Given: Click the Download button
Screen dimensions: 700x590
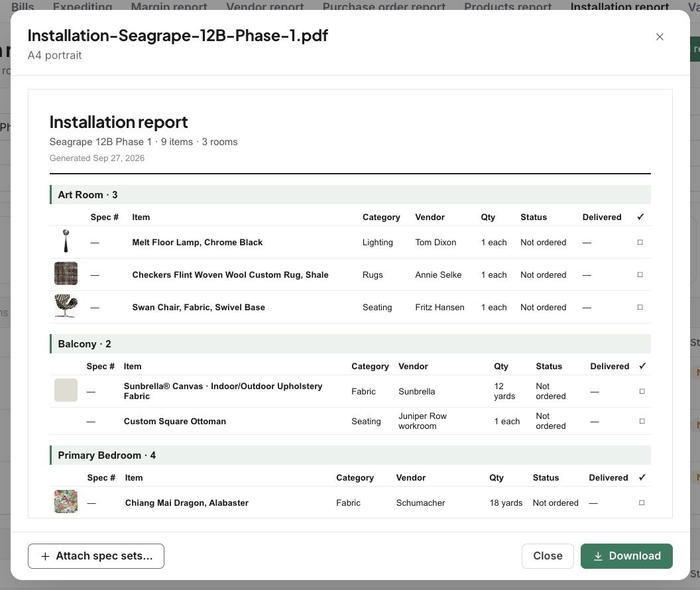Looking at the screenshot, I should pos(626,556).
